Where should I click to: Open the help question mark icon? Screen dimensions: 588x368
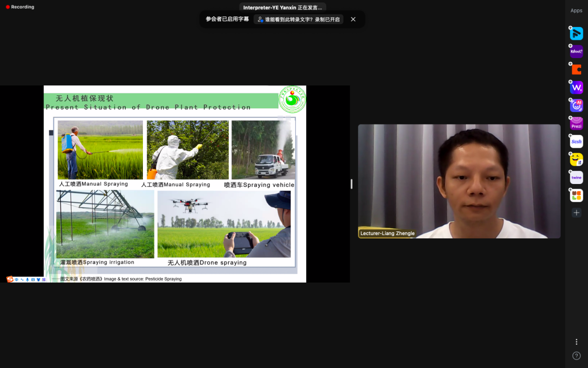(576, 356)
